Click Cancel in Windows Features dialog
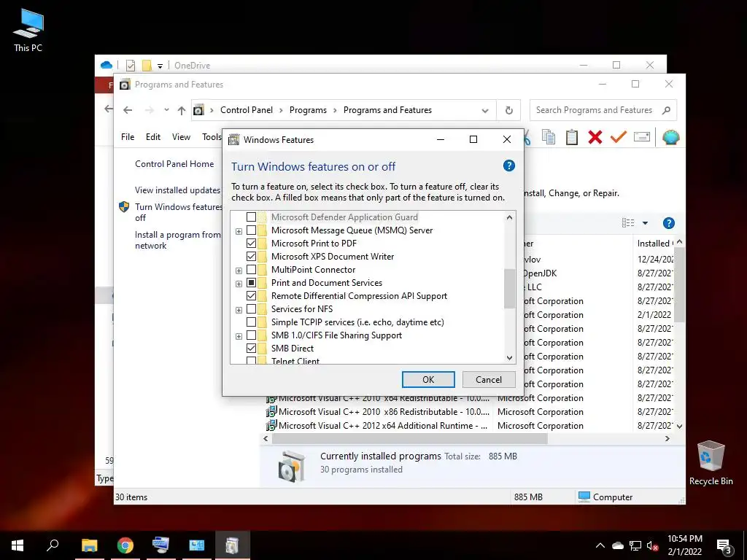 pos(489,379)
